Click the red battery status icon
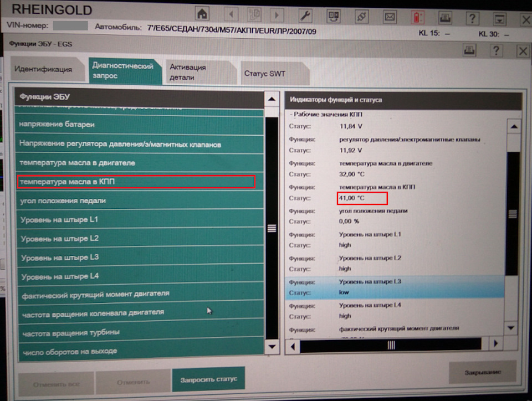This screenshot has height=401, width=532. (417, 17)
